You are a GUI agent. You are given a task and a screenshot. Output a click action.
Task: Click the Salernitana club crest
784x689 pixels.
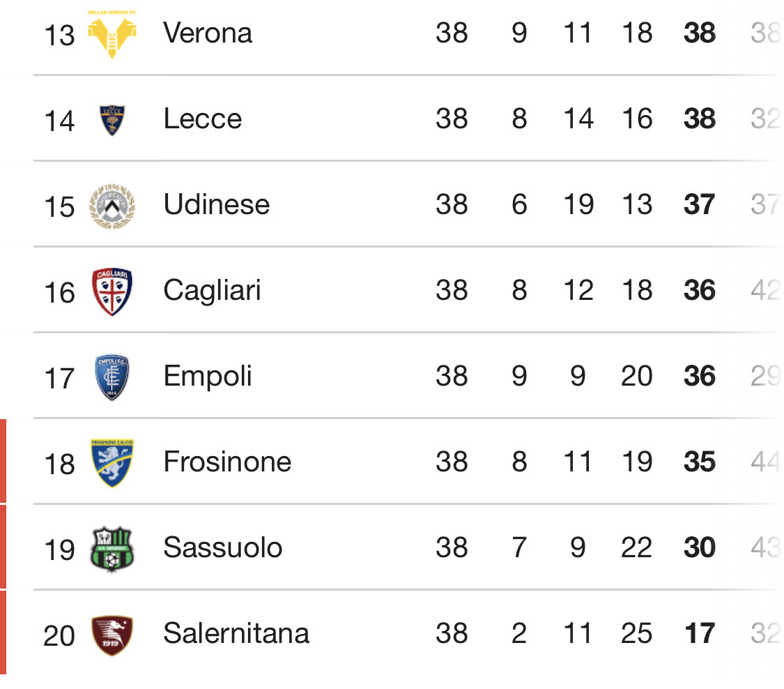click(x=112, y=635)
